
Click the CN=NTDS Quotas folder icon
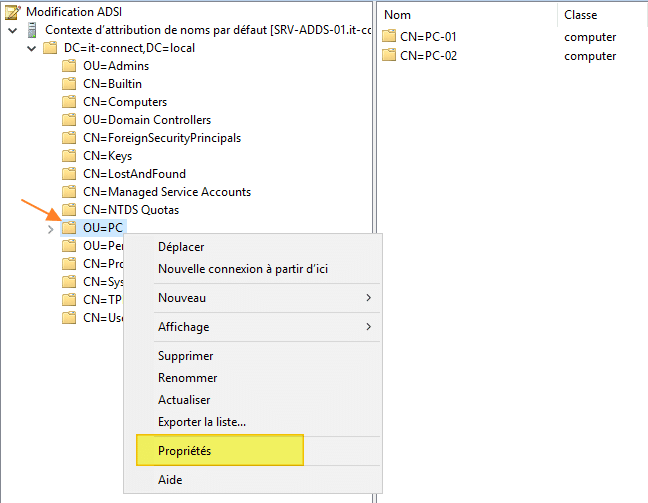click(69, 210)
